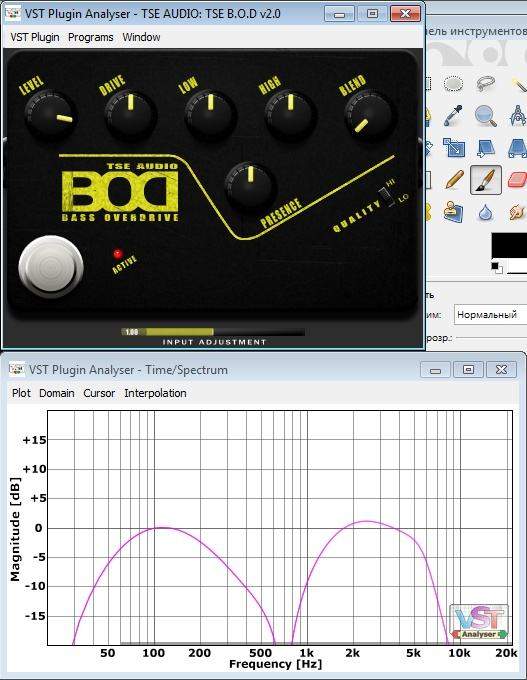Open the Нормальный mode dropdown
Screen dimensions: 527x680
491,314
